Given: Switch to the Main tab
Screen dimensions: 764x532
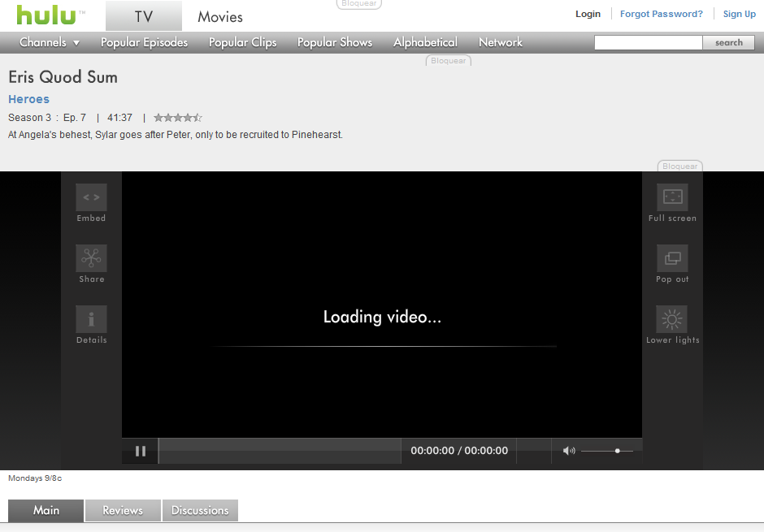Looking at the screenshot, I should pyautogui.click(x=46, y=511).
